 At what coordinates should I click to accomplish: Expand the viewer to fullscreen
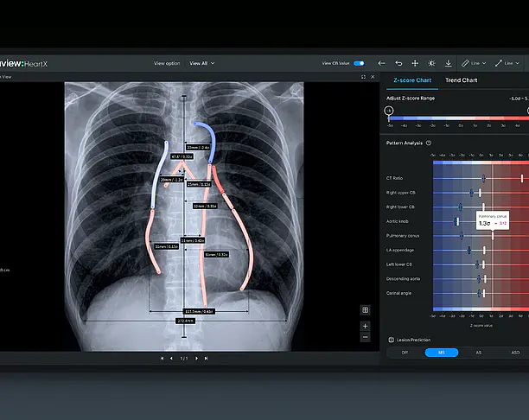[363, 77]
